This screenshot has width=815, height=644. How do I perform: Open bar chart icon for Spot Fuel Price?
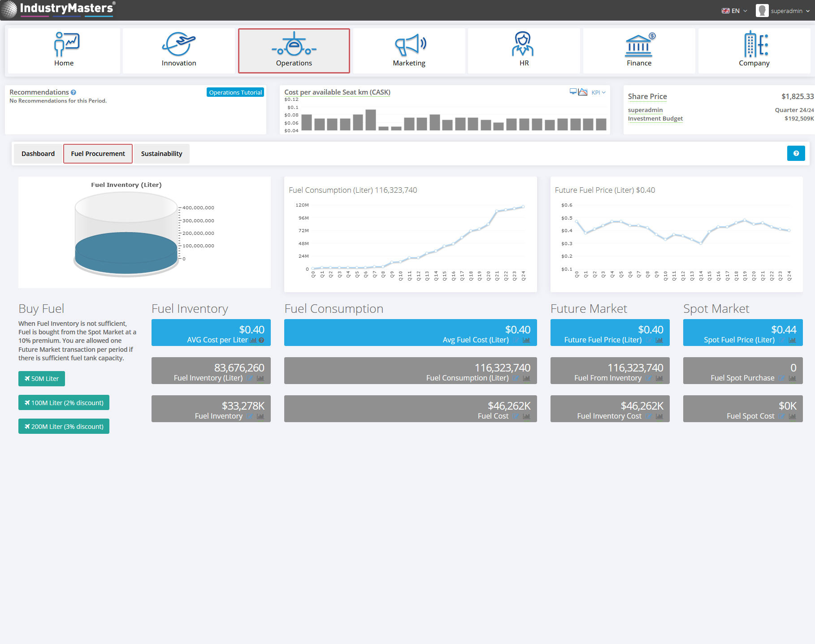pos(792,340)
